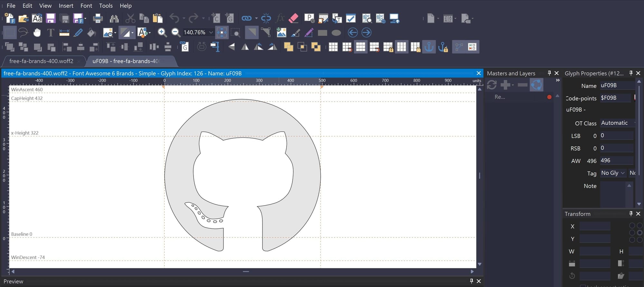
Task: Insert an ellipse contour shape
Action: pos(336,33)
